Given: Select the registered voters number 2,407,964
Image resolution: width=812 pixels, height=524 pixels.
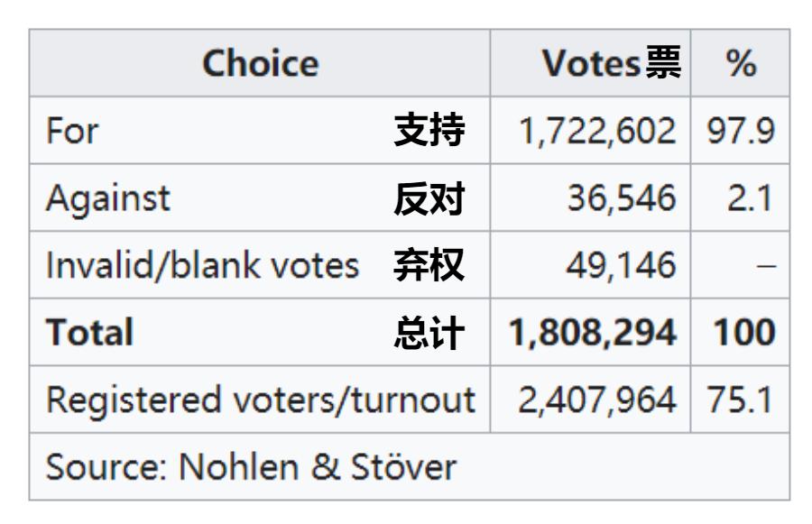Looking at the screenshot, I should pos(596,400).
